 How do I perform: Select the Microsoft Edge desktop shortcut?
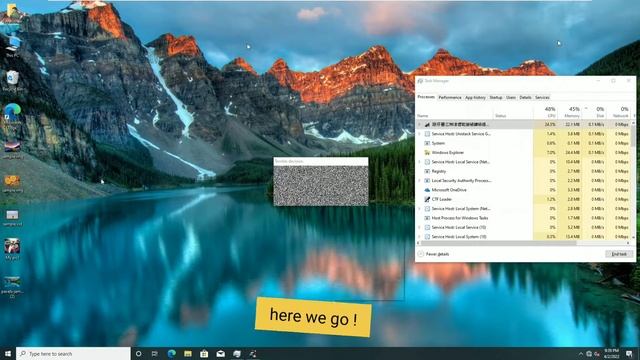click(12, 116)
